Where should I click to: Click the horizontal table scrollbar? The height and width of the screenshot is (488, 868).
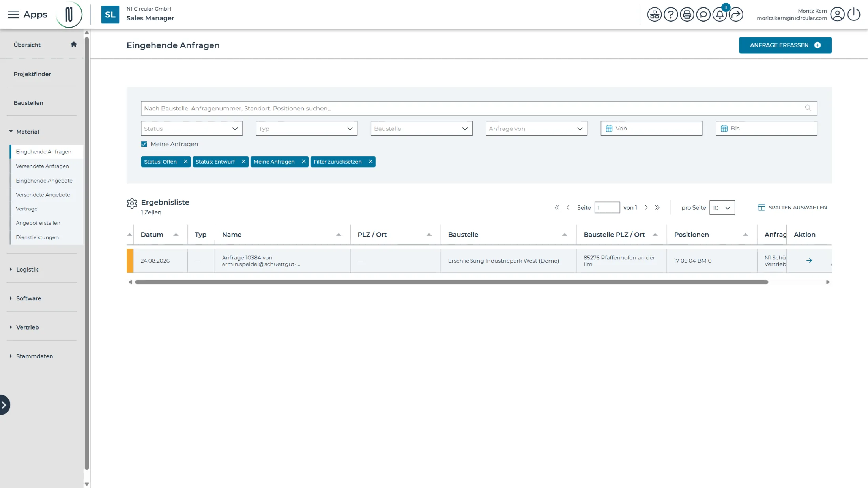coord(451,282)
